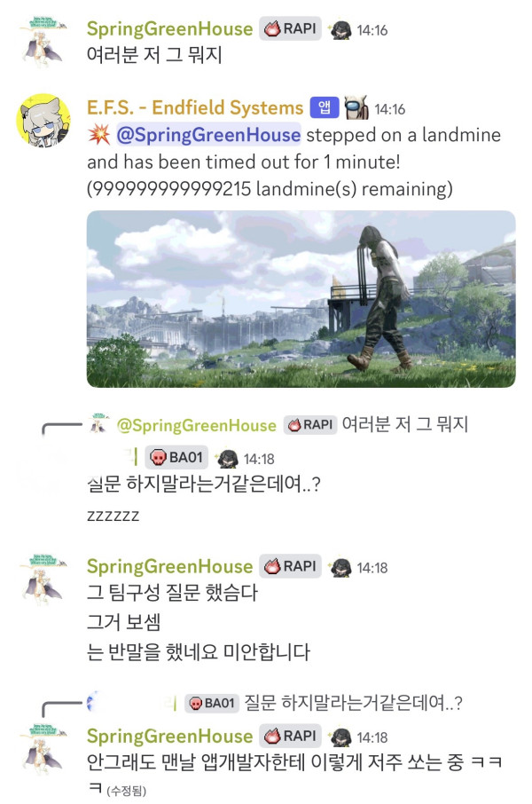
Task: Click E.F.S. - Endfield Systems username
Action: tap(195, 107)
